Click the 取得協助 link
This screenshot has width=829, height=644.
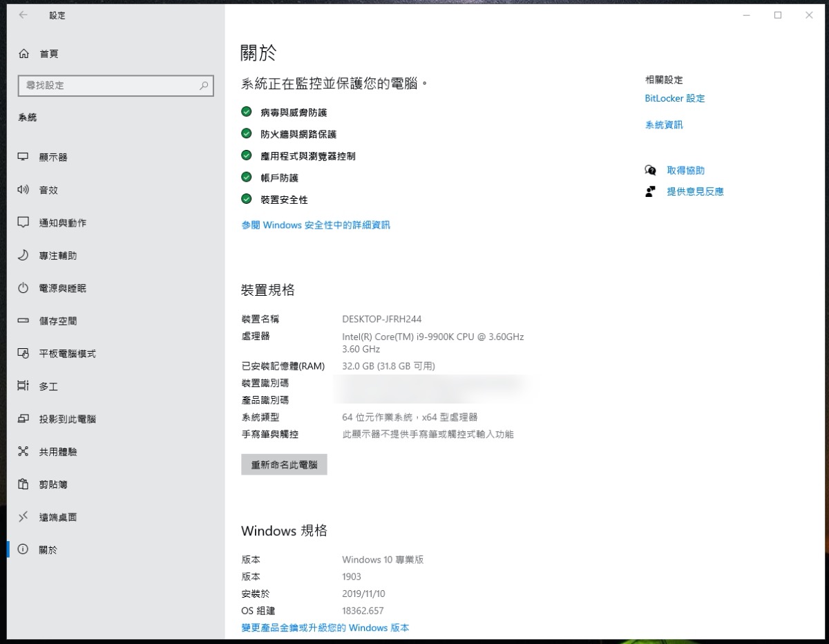686,170
